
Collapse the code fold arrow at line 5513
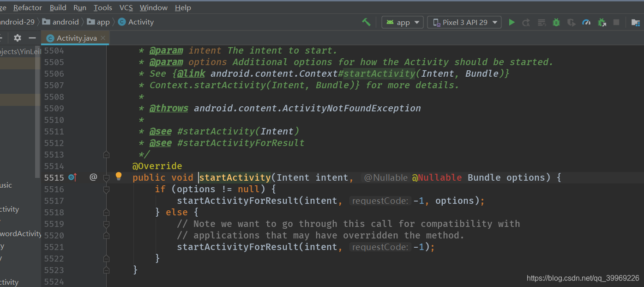[x=106, y=154]
